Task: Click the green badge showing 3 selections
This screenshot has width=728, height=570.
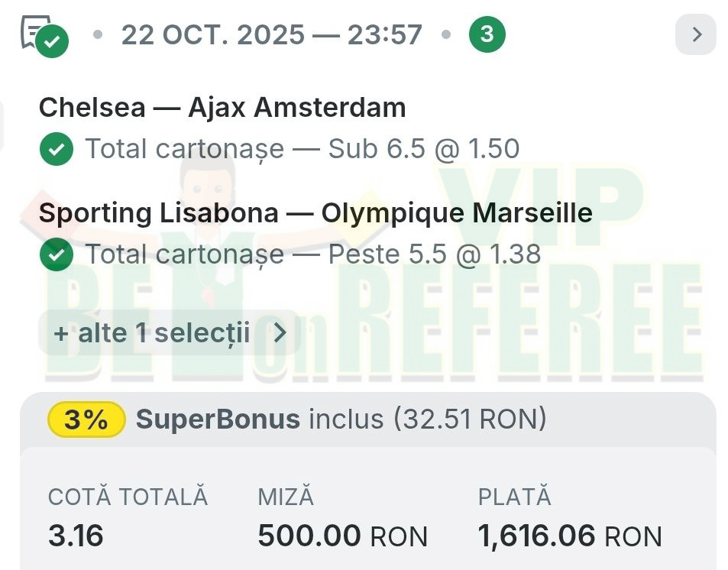Action: (487, 34)
